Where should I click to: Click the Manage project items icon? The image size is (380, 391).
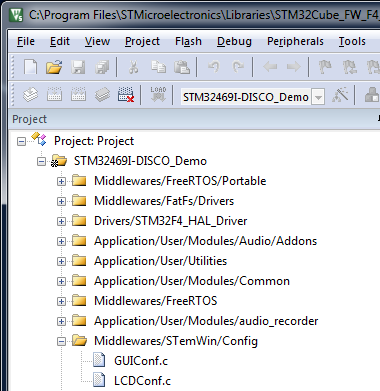coord(372,95)
